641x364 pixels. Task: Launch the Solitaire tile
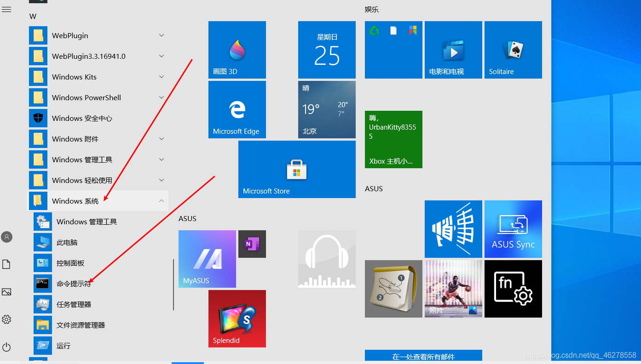tap(513, 50)
